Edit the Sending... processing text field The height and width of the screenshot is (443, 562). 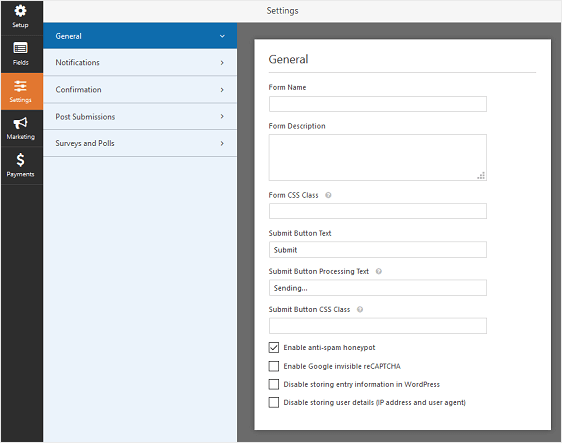[x=378, y=288]
